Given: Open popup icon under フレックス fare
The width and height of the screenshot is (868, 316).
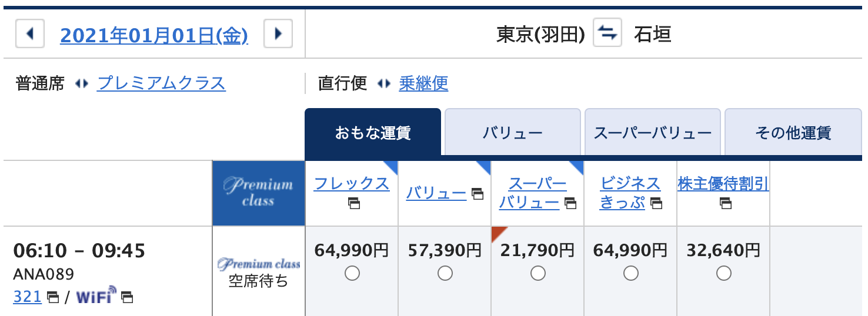Looking at the screenshot, I should (353, 204).
